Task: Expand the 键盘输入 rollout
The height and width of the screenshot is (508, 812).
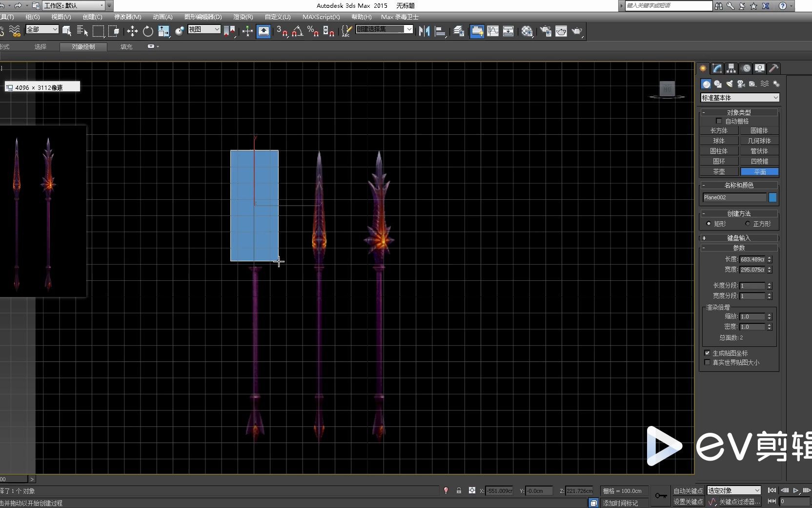Action: tap(739, 238)
